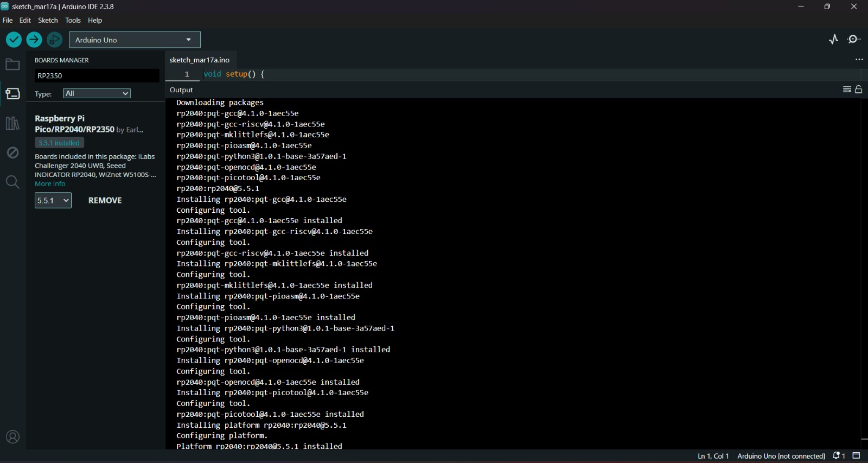Open the board selector showing Arduino Uno
Screen dimensions: 868x463
(135, 40)
